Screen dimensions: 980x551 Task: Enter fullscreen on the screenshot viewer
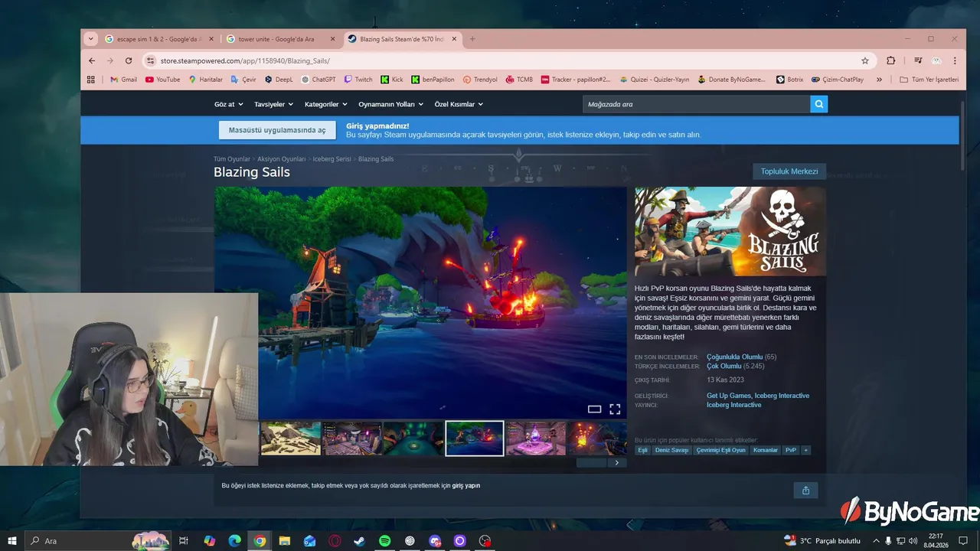tap(615, 409)
